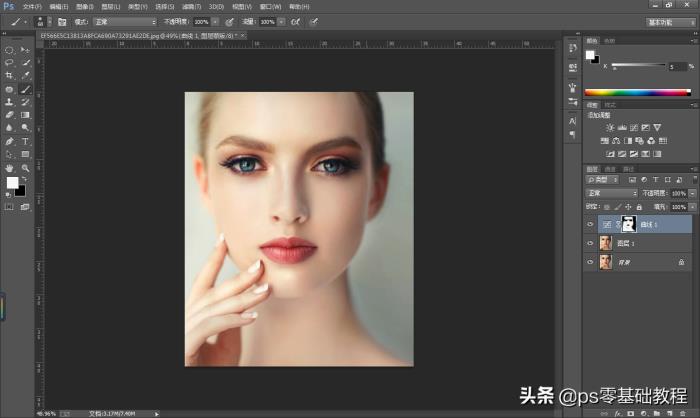
Task: Switch to the Swatches tab
Action: (610, 41)
